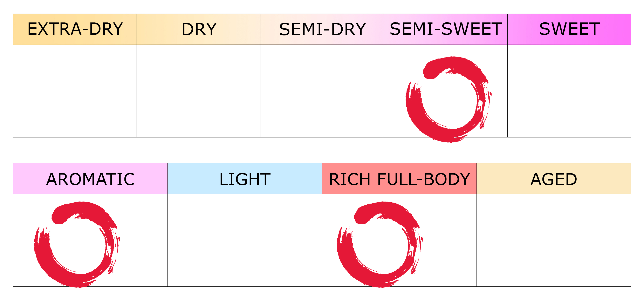Mark the empty cell under Dry
Image resolution: width=644 pixels, height=299 pixels.
click(199, 91)
